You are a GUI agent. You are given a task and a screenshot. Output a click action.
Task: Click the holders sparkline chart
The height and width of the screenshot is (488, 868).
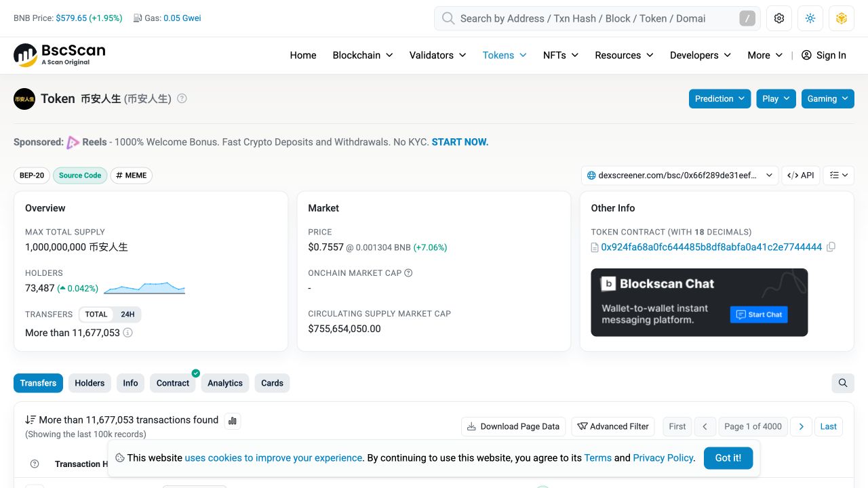(144, 288)
